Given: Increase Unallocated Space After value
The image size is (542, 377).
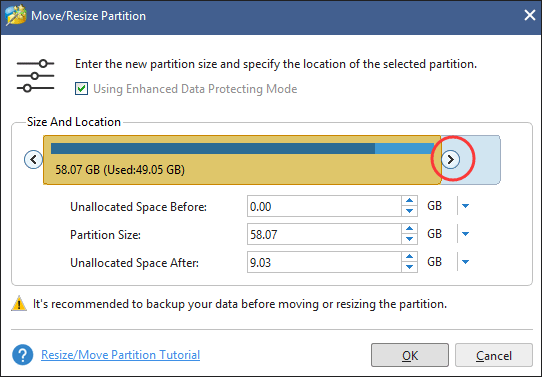Looking at the screenshot, I should [410, 257].
